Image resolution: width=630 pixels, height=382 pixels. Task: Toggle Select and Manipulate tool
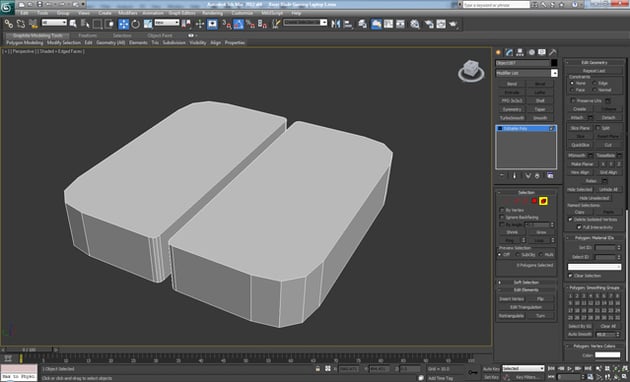tap(200, 24)
